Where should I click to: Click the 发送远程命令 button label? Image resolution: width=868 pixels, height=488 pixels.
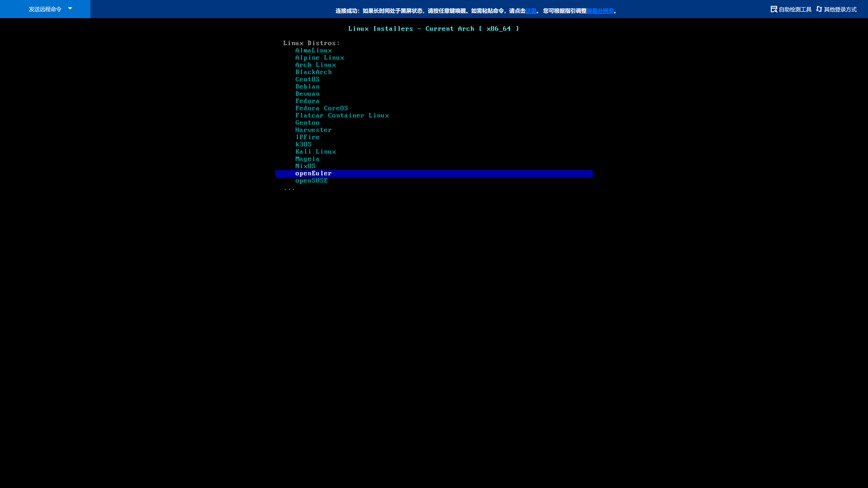pyautogui.click(x=45, y=9)
